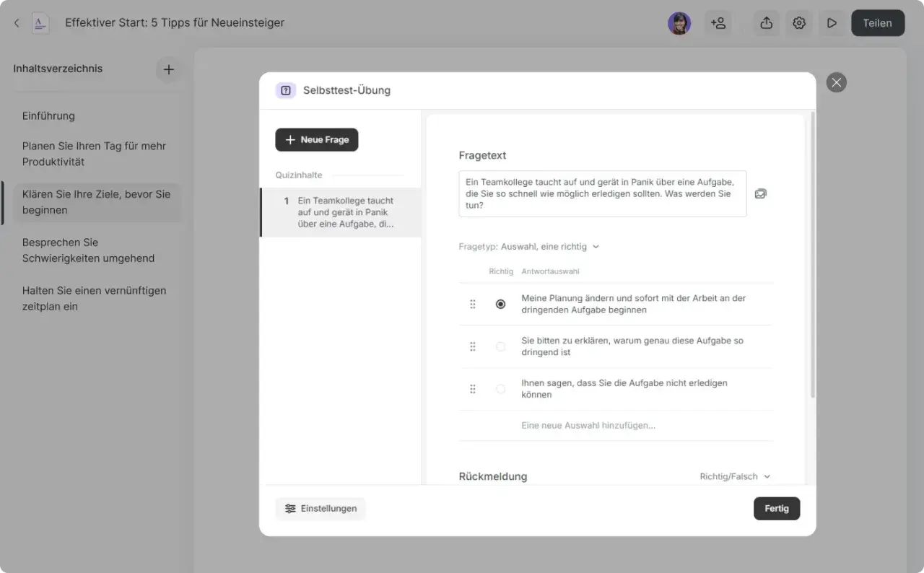Viewport: 924px width, 573px height.
Task: Click the 'Neue Frage' button
Action: pyautogui.click(x=317, y=140)
